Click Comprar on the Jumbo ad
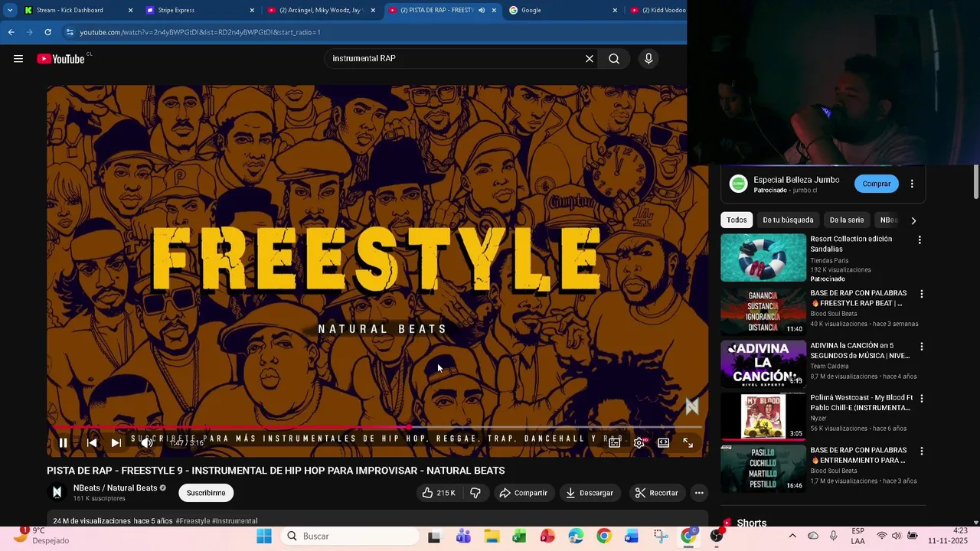Image resolution: width=980 pixels, height=551 pixels. pyautogui.click(x=877, y=184)
